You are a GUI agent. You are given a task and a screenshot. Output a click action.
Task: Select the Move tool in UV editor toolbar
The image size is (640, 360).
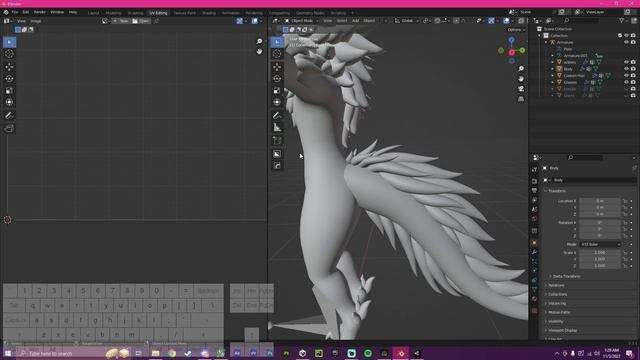click(x=9, y=67)
